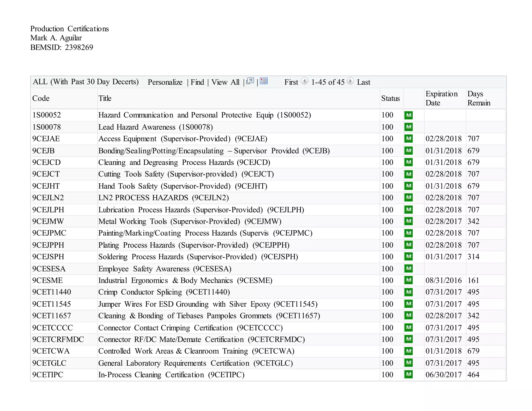Sort by Code column header
This screenshot has width=532, height=411.
tap(41, 98)
